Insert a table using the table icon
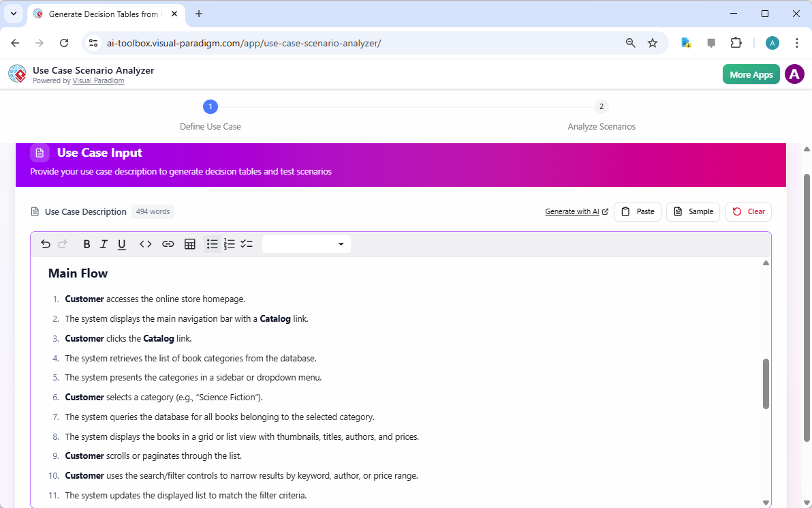The width and height of the screenshot is (812, 508). tap(189, 243)
